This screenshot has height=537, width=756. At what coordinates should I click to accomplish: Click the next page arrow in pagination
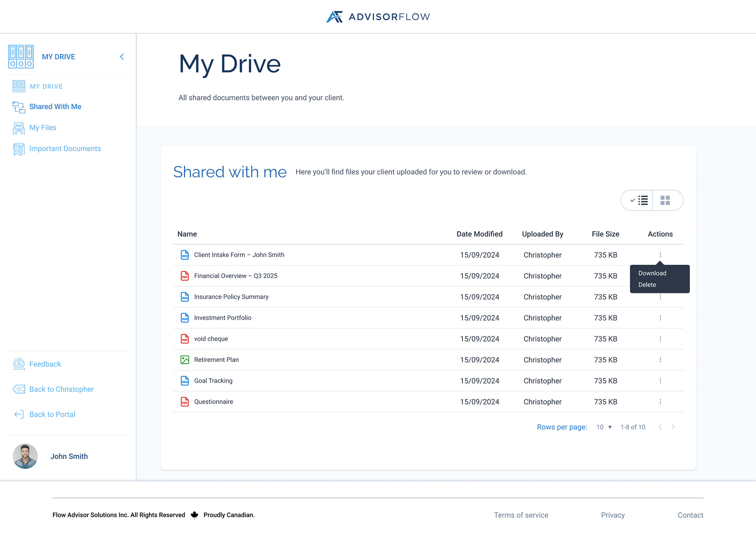pyautogui.click(x=673, y=427)
